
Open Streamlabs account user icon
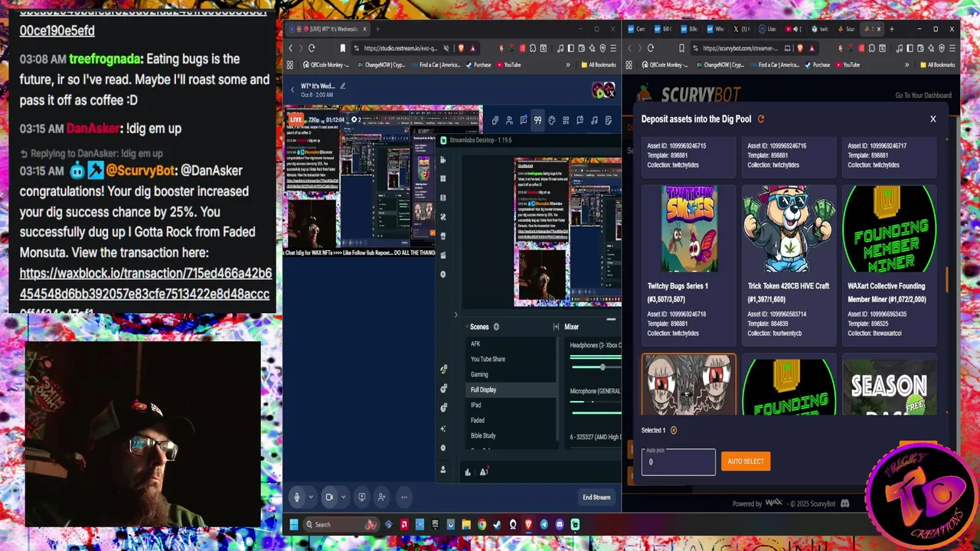pos(443,469)
